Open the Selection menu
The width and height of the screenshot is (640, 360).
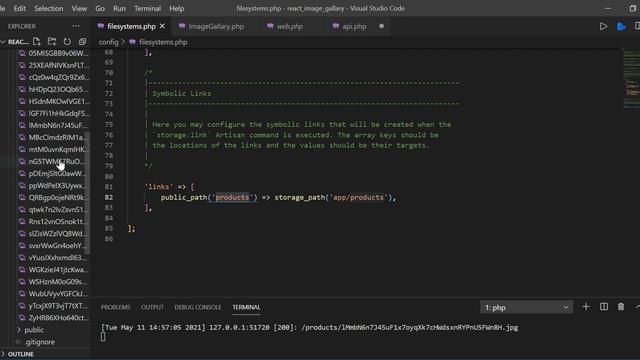tap(49, 8)
